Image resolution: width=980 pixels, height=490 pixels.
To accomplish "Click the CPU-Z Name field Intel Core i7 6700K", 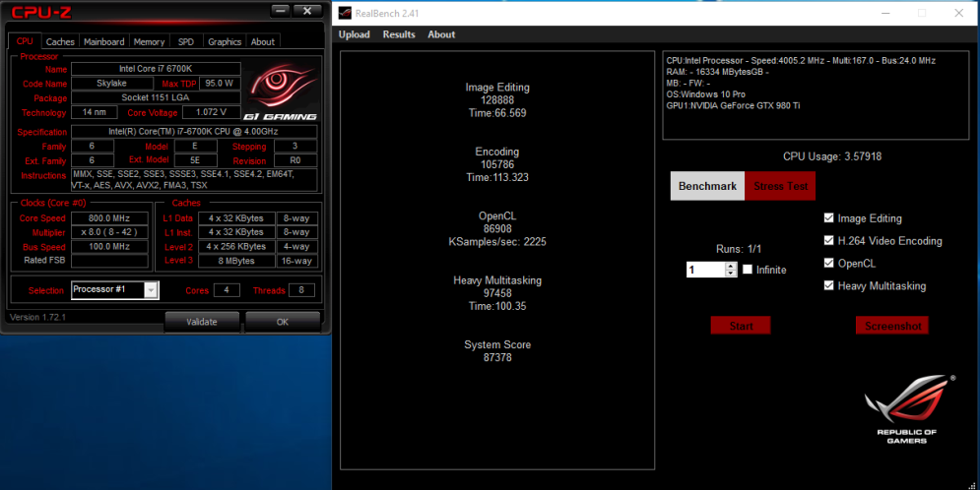I will click(x=156, y=69).
